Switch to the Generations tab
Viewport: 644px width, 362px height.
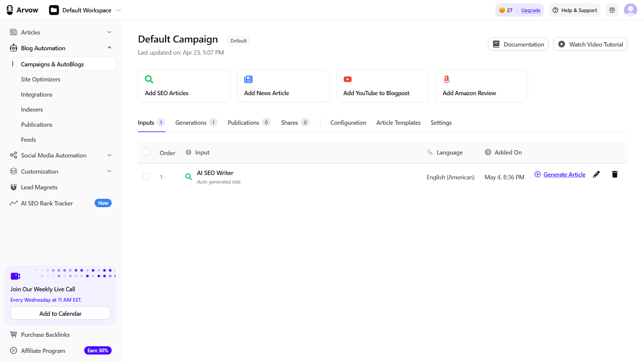tap(191, 123)
